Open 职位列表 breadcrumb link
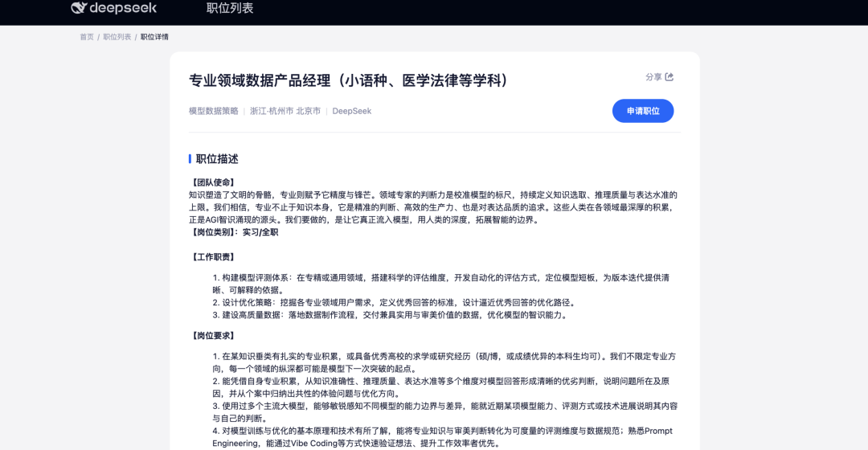The width and height of the screenshot is (868, 450). (117, 37)
